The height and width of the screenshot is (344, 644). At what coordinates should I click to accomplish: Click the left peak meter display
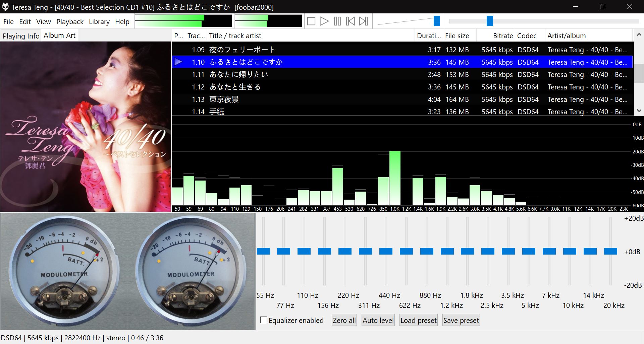point(183,21)
